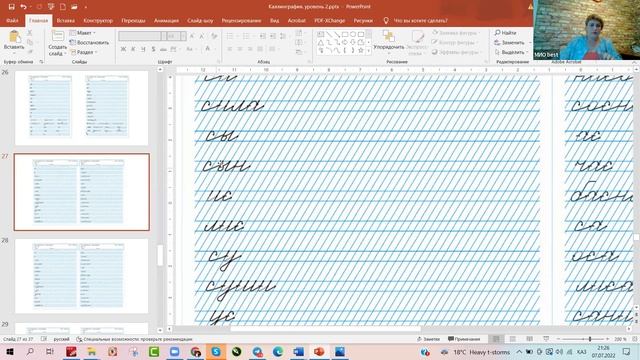The width and height of the screenshot is (640, 360).
Task: Open the Файл tab
Action: 12,20
